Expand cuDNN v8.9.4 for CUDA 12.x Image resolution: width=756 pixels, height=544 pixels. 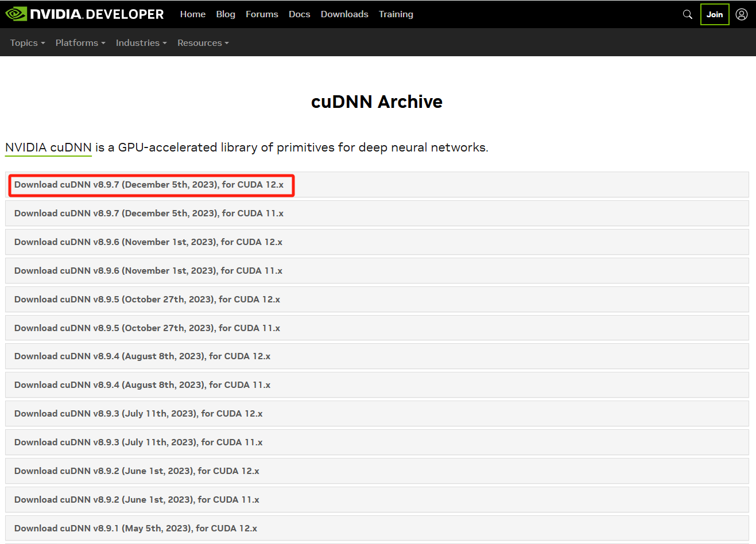coord(377,356)
